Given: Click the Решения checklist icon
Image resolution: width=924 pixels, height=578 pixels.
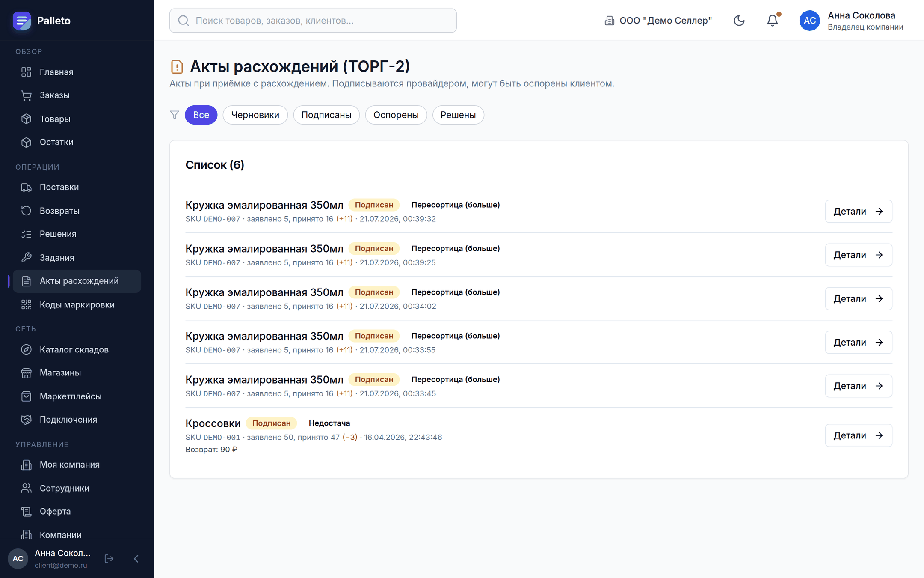Looking at the screenshot, I should (27, 234).
